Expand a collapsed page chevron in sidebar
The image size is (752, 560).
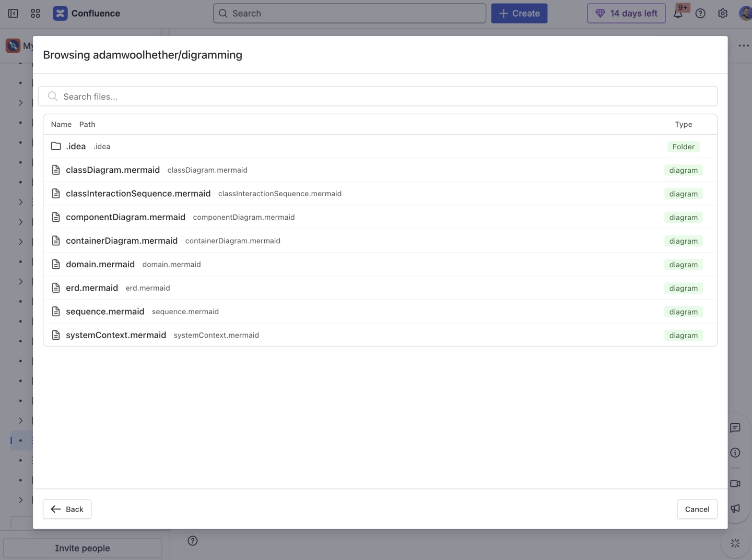click(21, 102)
